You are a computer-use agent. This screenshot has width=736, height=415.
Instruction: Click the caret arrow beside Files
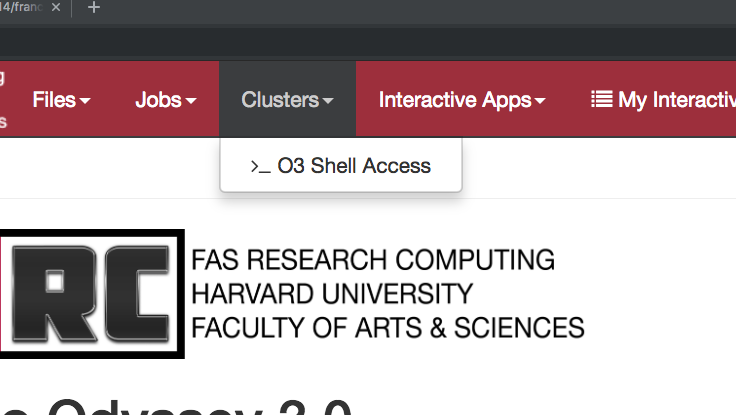pyautogui.click(x=85, y=100)
